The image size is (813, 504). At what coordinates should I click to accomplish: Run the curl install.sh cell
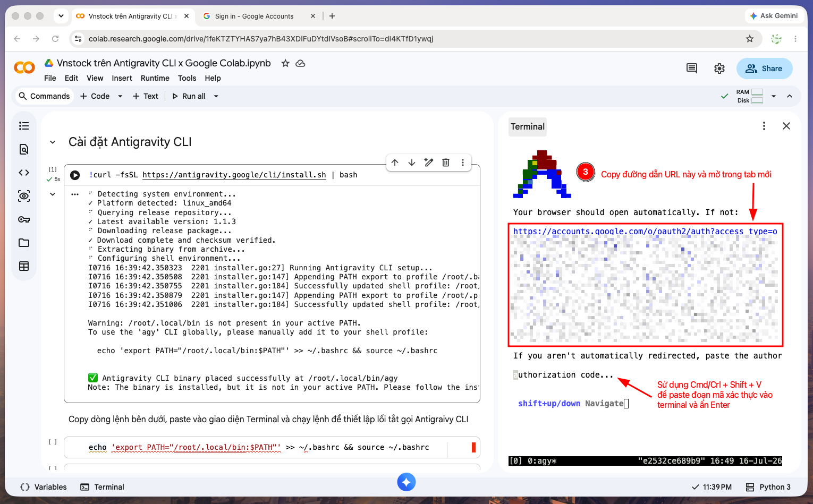[x=75, y=175]
